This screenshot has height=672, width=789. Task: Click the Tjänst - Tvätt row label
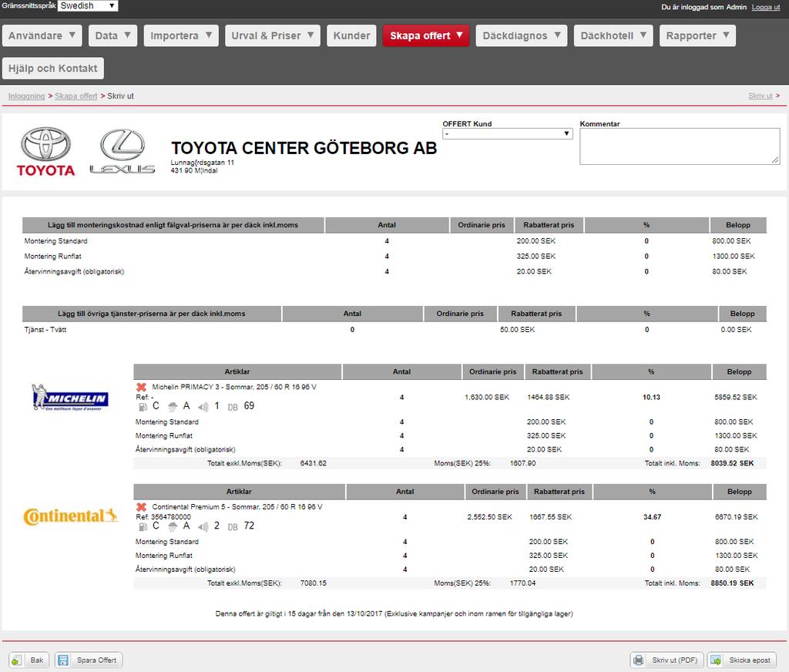pyautogui.click(x=45, y=330)
